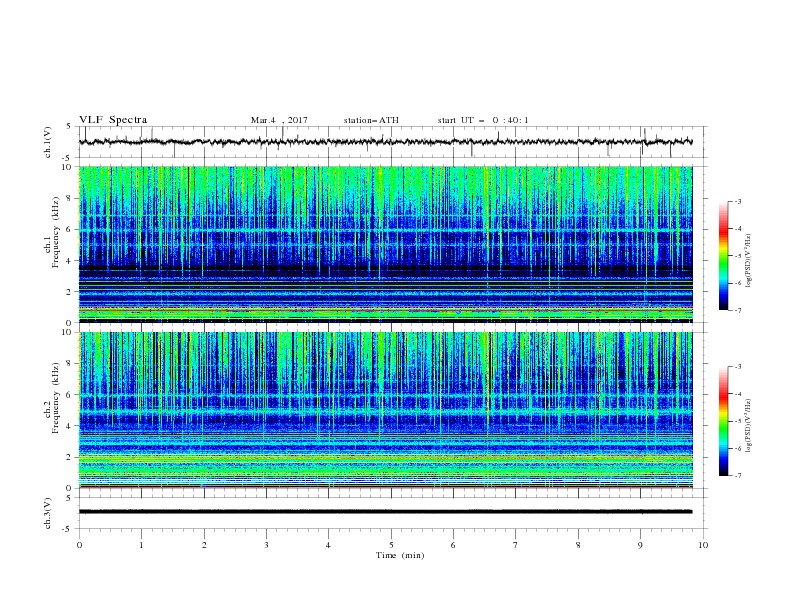Click the "VLF Spectra" plot title
The height and width of the screenshot is (612, 792).
[113, 120]
